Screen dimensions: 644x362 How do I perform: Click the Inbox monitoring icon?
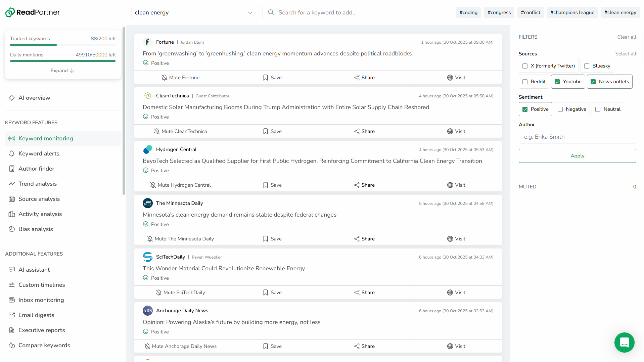[12, 300]
